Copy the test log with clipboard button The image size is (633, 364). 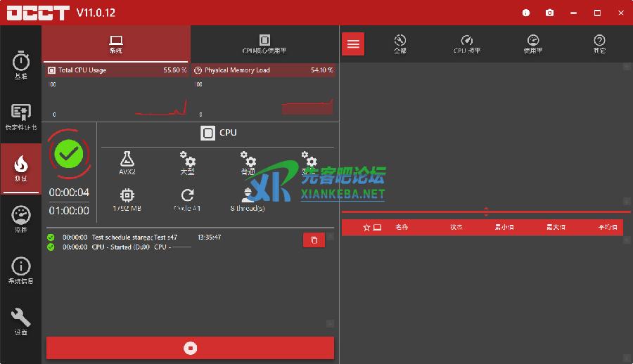314,240
